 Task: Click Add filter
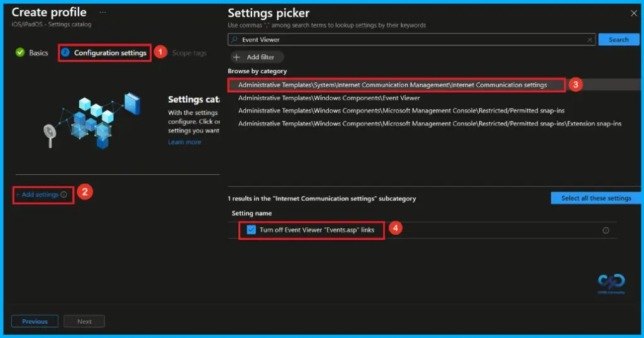pyautogui.click(x=257, y=57)
